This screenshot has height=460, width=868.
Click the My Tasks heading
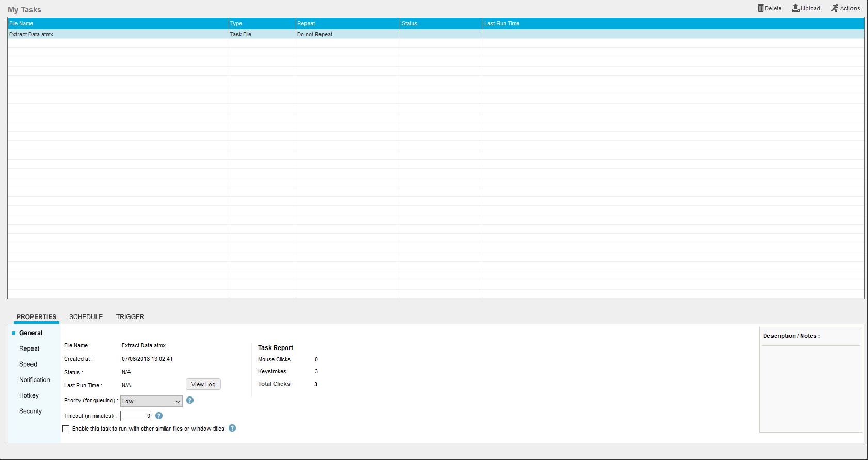pyautogui.click(x=24, y=9)
